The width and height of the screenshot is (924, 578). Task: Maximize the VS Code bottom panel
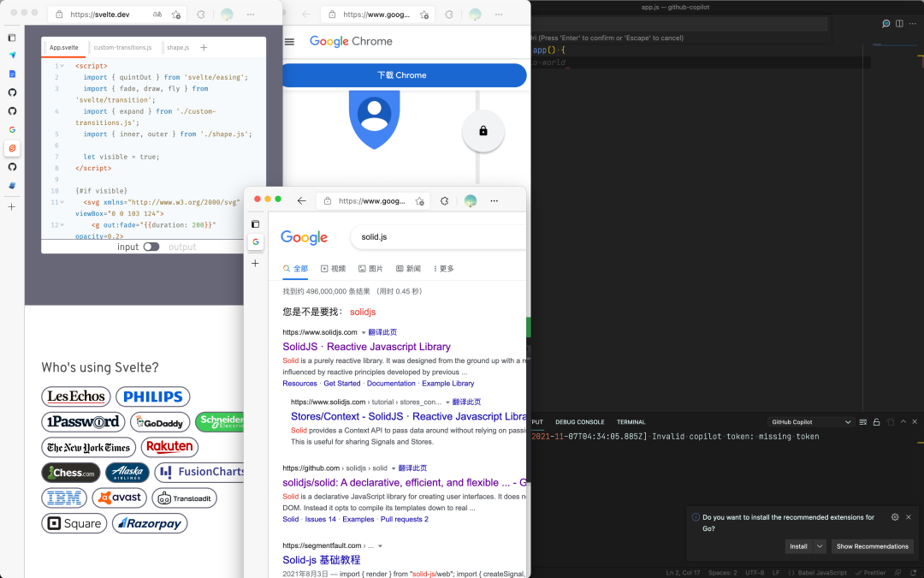[x=903, y=421]
